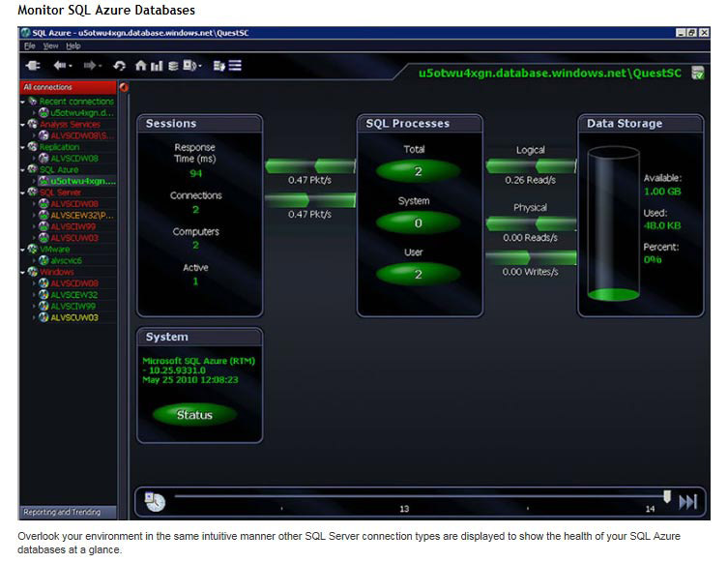The height and width of the screenshot is (563, 728).
Task: Open the File menu
Action: click(29, 46)
